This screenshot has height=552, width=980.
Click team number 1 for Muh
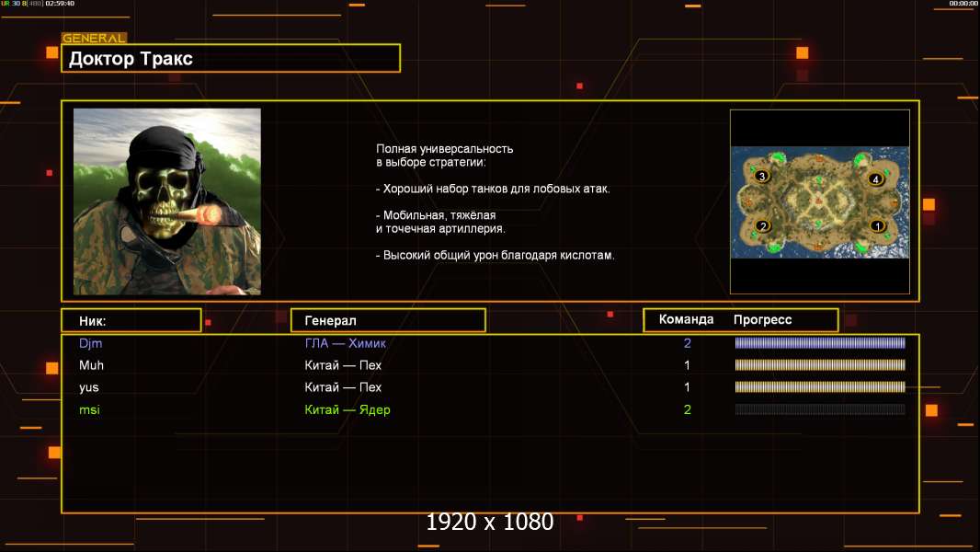[x=687, y=365]
